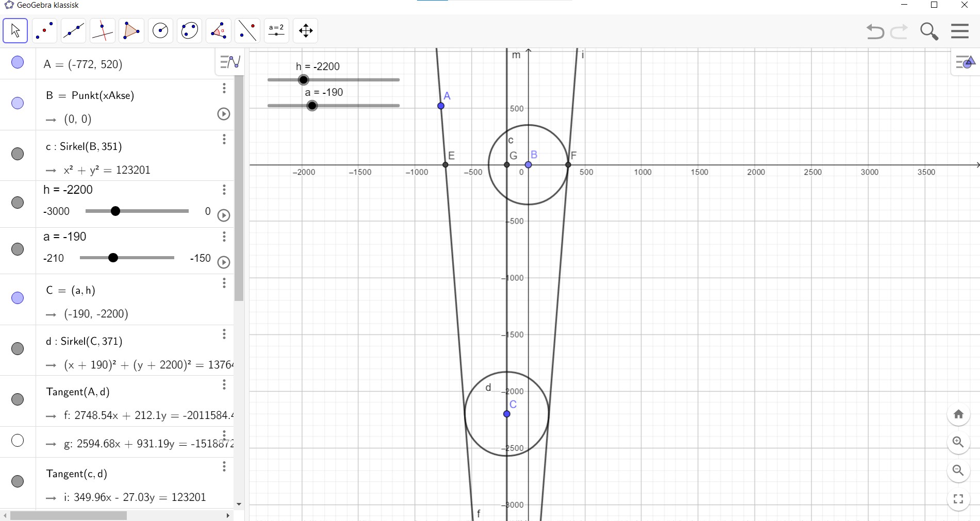Image resolution: width=980 pixels, height=521 pixels.
Task: Play animation for slider h
Action: 223,215
